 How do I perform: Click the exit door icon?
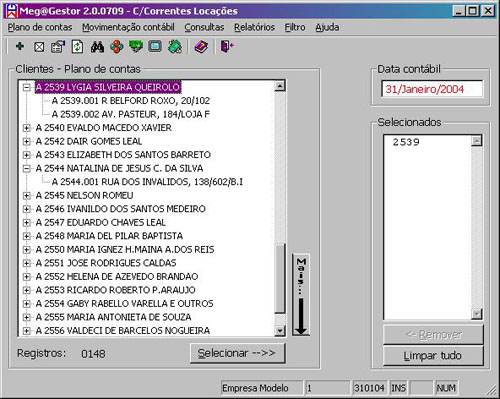(x=227, y=47)
